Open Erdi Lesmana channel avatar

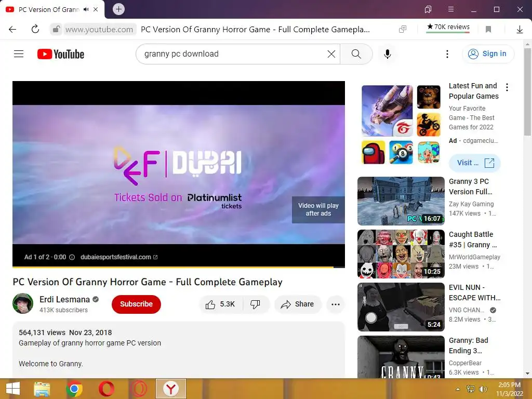[x=23, y=303]
